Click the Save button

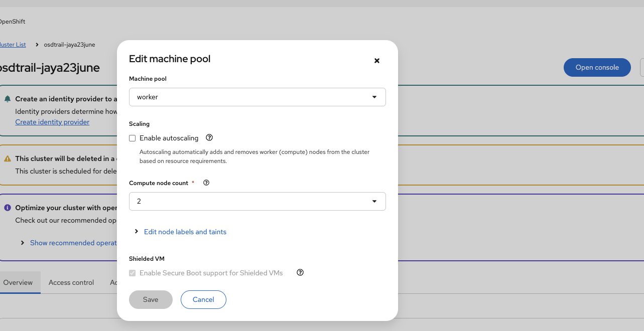pos(151,300)
